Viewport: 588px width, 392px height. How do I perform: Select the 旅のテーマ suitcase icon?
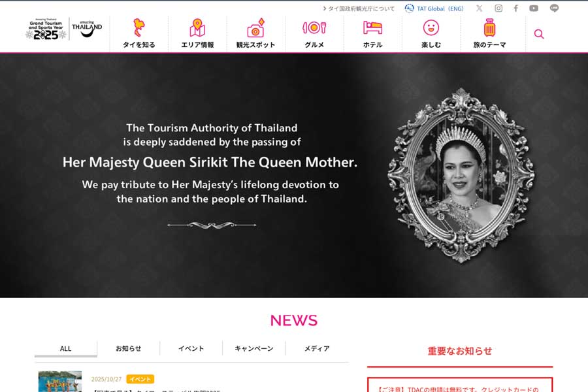click(489, 27)
